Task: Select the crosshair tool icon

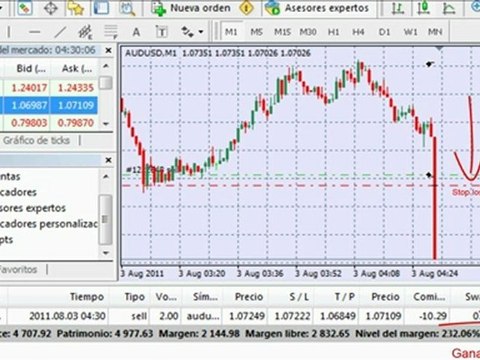Action: tap(51, 8)
